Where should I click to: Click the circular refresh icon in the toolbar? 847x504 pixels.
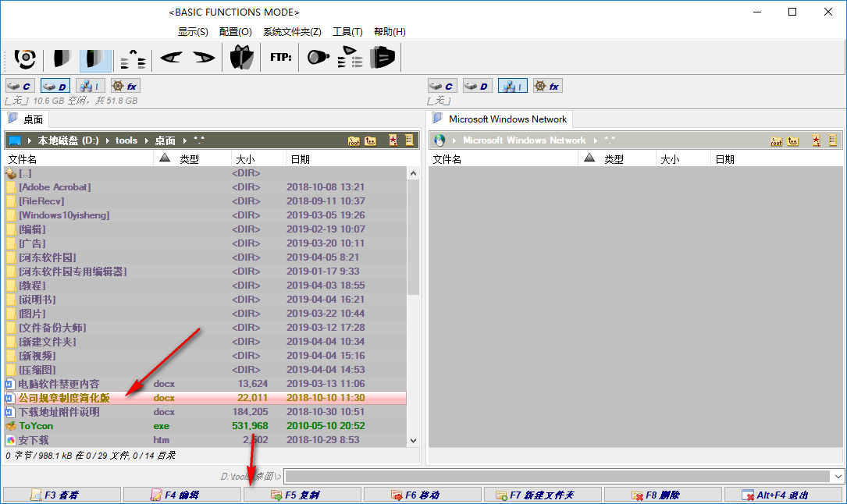pyautogui.click(x=25, y=59)
